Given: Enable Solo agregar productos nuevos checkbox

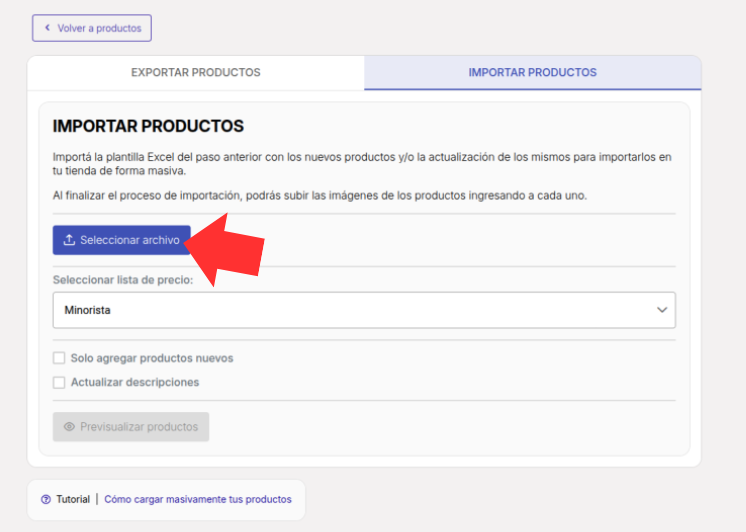Looking at the screenshot, I should point(59,358).
